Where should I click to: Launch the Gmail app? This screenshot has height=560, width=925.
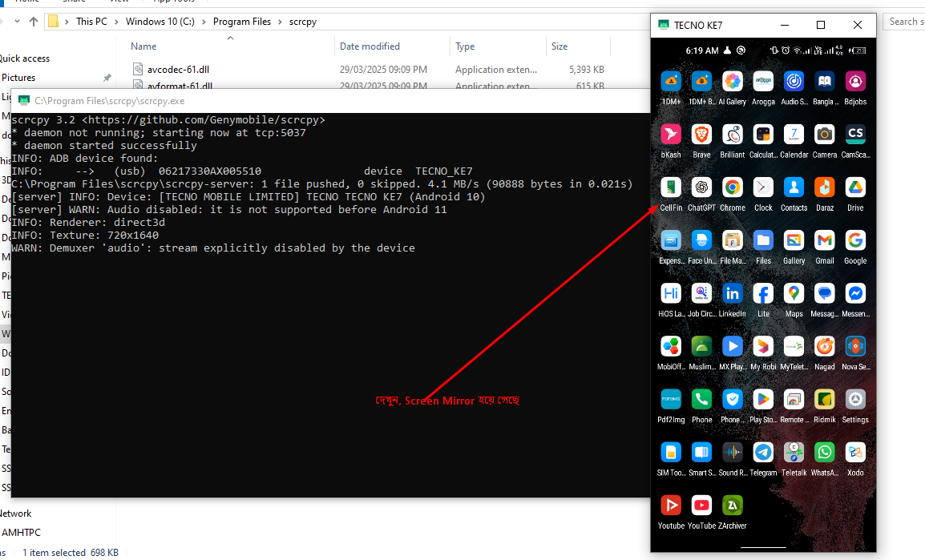[824, 240]
